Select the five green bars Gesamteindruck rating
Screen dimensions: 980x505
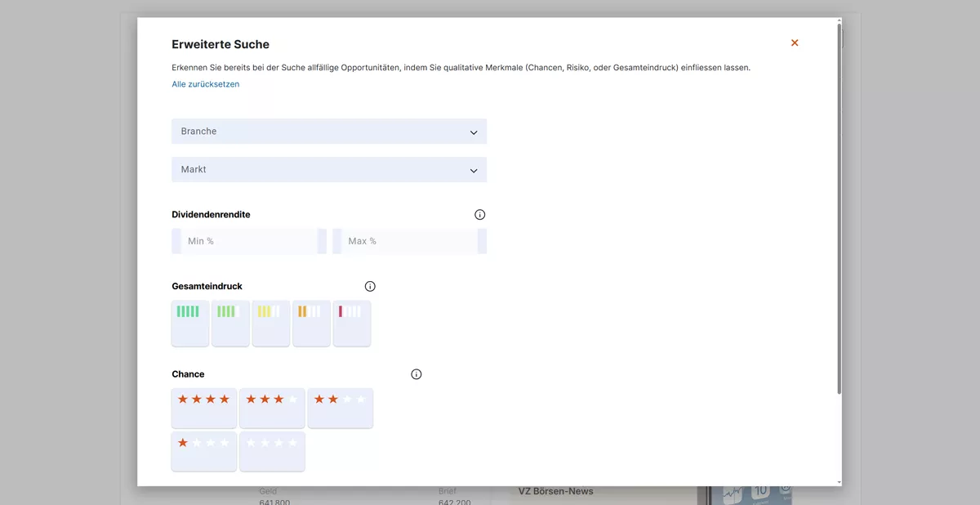189,323
